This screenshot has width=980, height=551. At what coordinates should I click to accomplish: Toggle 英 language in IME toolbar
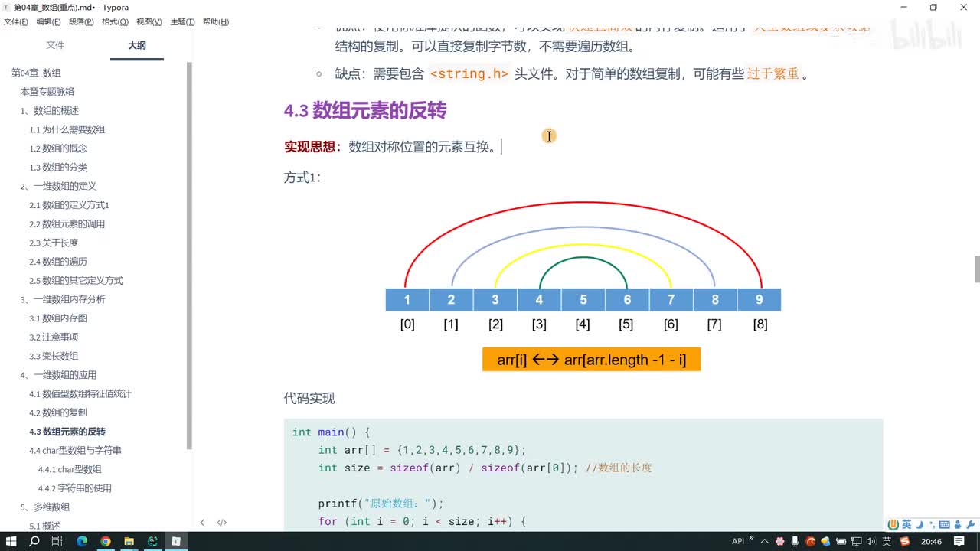point(906,524)
